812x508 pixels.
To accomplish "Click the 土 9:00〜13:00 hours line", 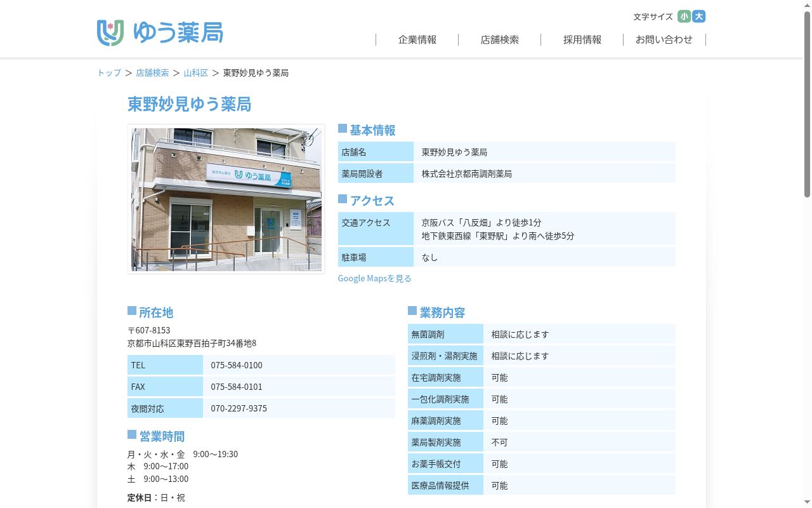I will point(158,479).
